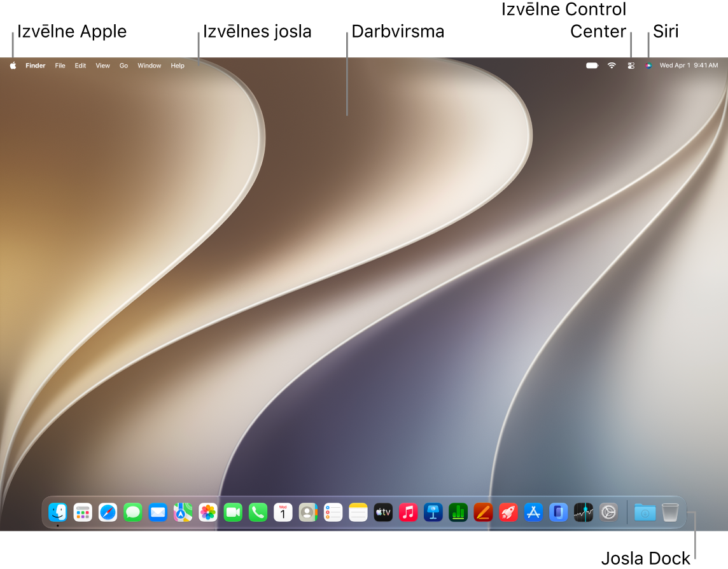Open the red rocket app icon

point(508,512)
